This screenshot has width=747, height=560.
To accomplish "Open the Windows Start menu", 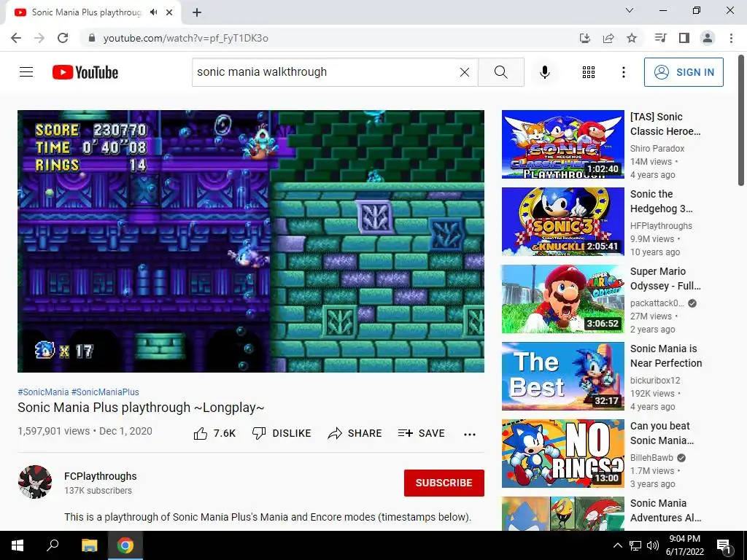I will (x=18, y=545).
